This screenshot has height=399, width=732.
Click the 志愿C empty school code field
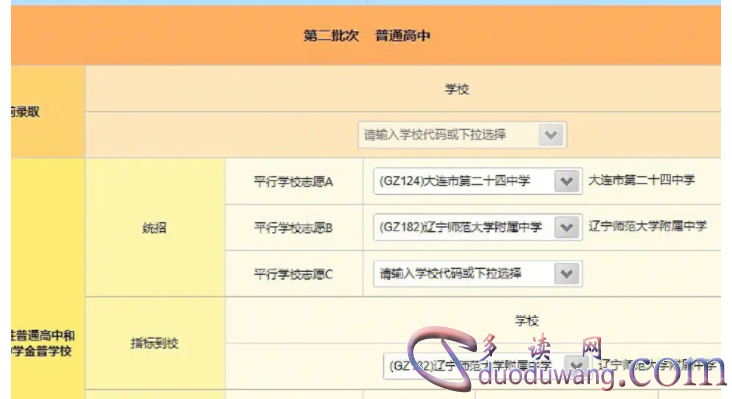[x=478, y=273]
